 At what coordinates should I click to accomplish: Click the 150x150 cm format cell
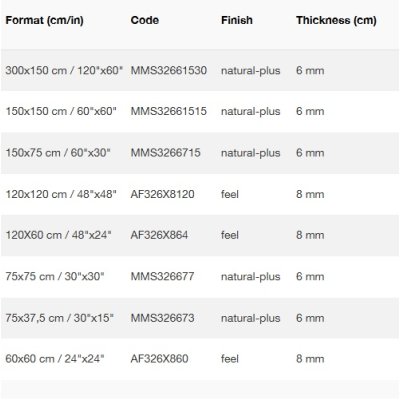coord(61,111)
